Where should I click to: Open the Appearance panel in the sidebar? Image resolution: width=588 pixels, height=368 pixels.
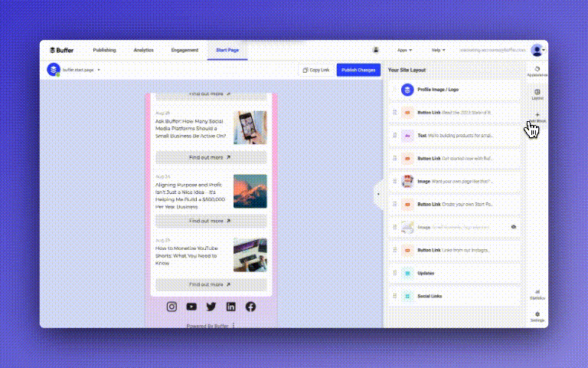tap(537, 71)
